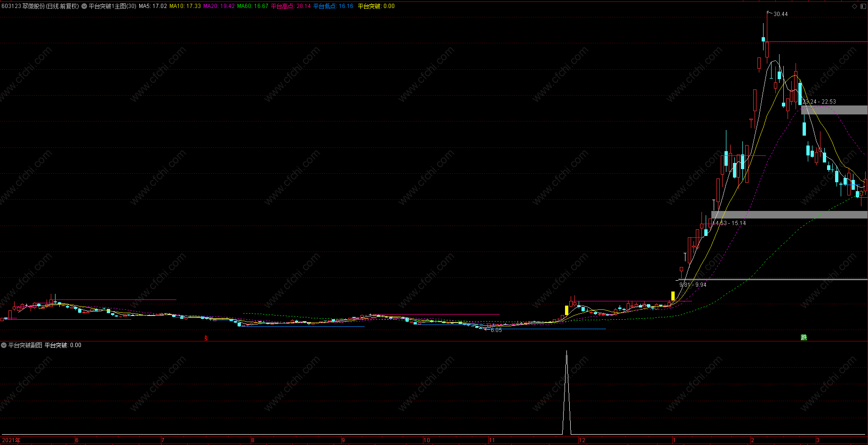This screenshot has height=445, width=868.
Task: Click the 平台高点: 28.14 readout
Action: pos(291,6)
